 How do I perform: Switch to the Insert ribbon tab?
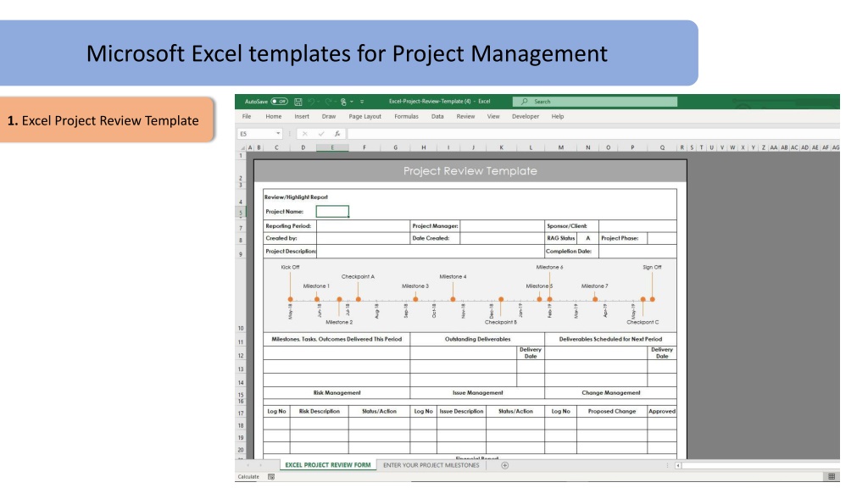pos(302,117)
